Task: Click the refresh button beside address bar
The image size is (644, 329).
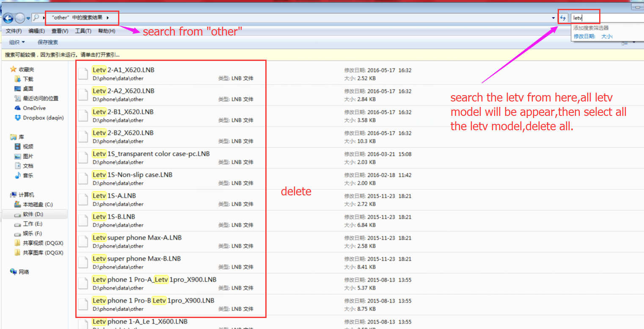Action: pos(563,18)
